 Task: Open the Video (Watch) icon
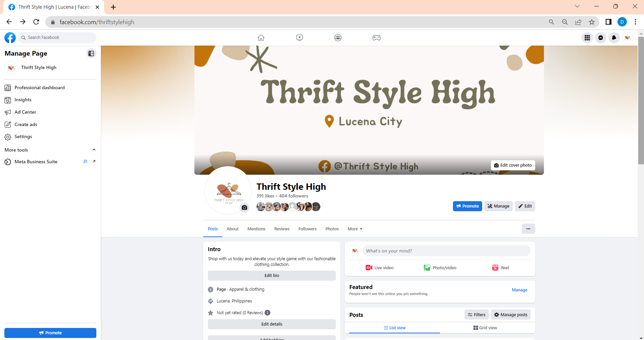300,38
